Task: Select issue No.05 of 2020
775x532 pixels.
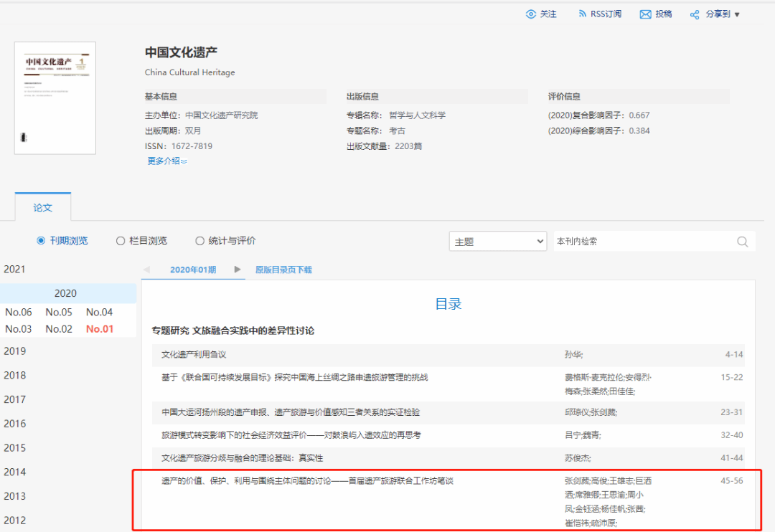Action: tap(59, 312)
